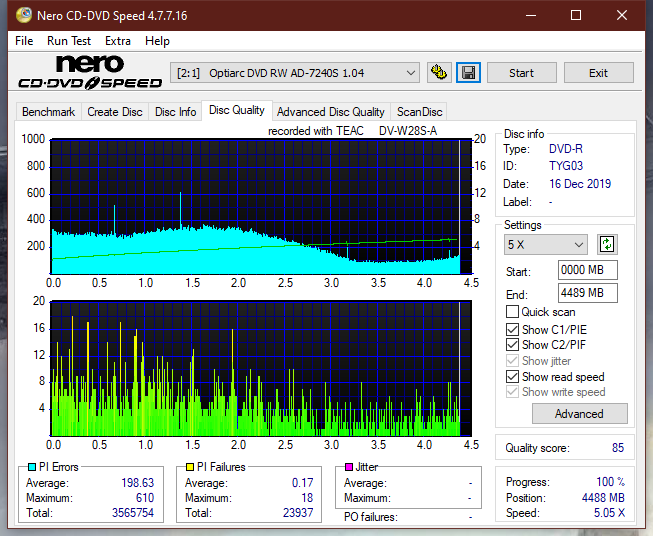The width and height of the screenshot is (653, 536).
Task: Open the drive selection dropdown
Action: tap(295, 73)
